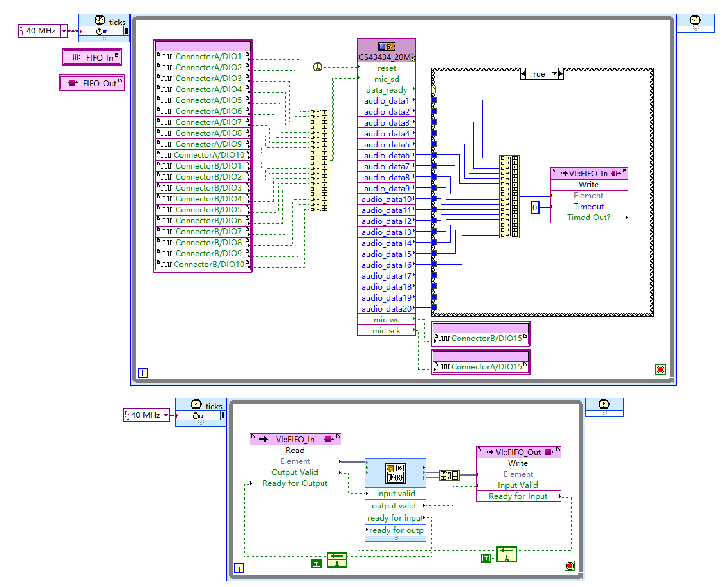Click the top loop stop terminal

coord(660,369)
